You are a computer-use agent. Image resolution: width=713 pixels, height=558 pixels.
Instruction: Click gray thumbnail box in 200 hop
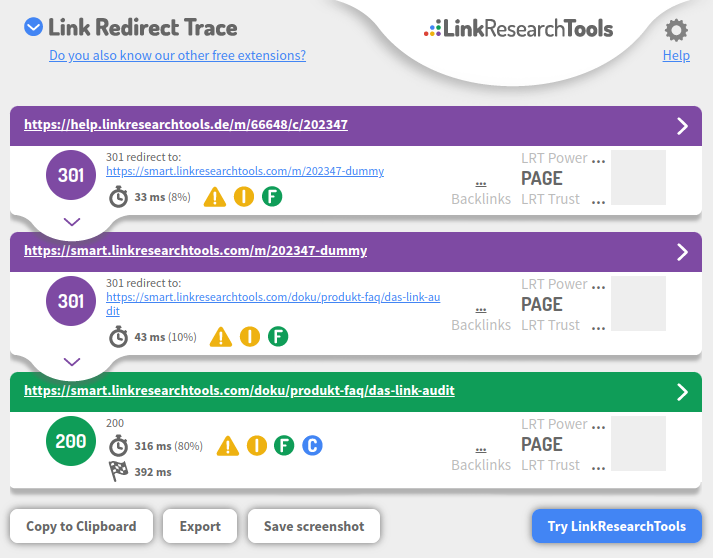(x=638, y=443)
